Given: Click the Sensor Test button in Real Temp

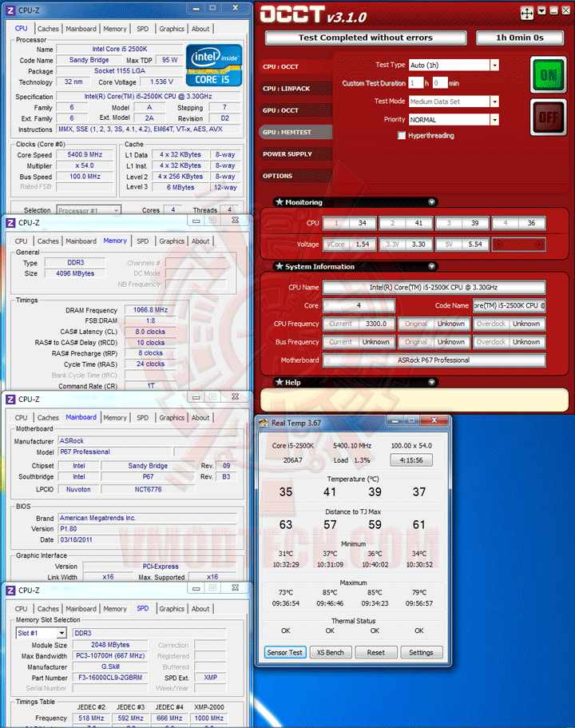Looking at the screenshot, I should [284, 652].
